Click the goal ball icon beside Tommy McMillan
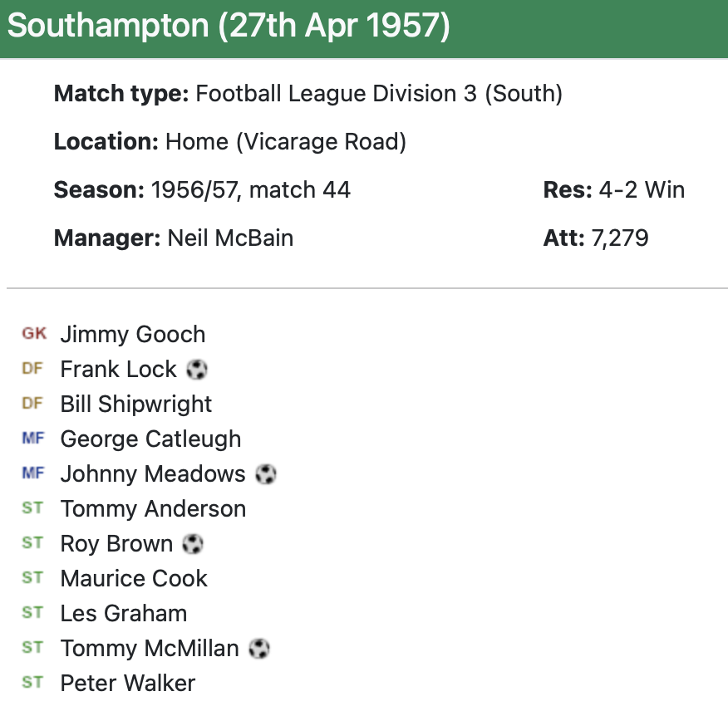This screenshot has width=728, height=711. [x=259, y=649]
